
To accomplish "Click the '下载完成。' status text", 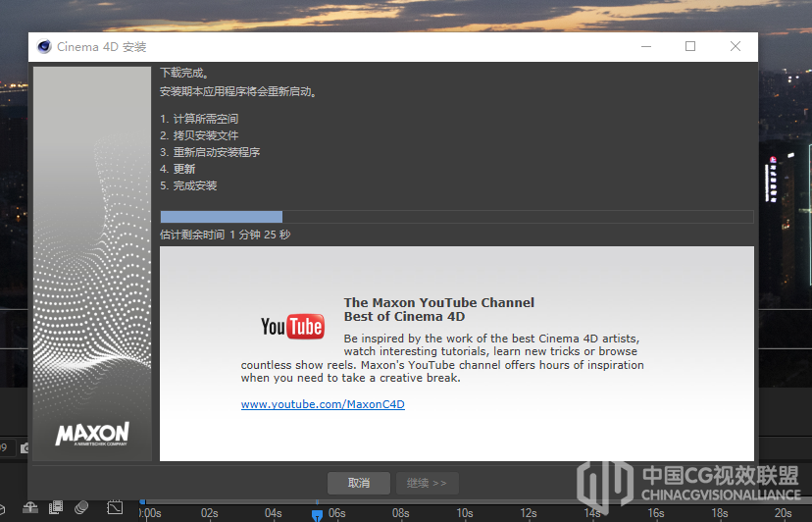I will click(x=184, y=73).
